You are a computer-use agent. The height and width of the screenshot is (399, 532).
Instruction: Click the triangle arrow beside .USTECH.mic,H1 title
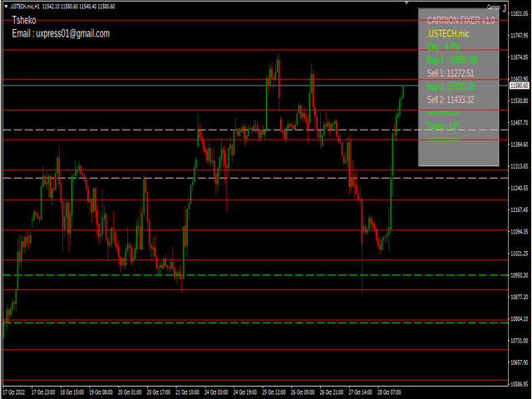6,7
